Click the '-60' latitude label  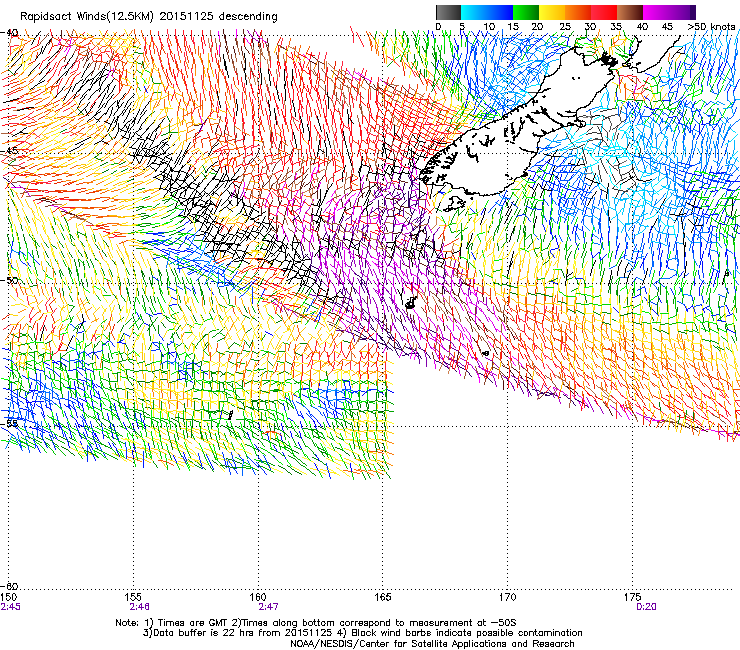click(x=10, y=587)
